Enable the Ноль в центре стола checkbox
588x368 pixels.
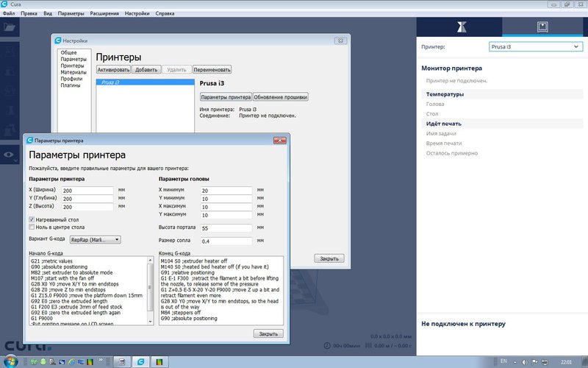point(32,227)
